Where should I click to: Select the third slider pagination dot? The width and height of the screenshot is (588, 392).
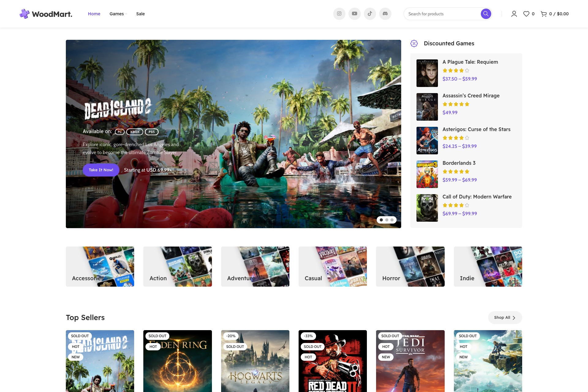click(392, 220)
